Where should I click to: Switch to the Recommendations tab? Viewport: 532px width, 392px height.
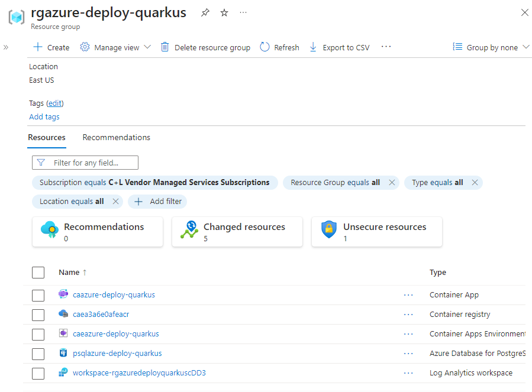[116, 137]
